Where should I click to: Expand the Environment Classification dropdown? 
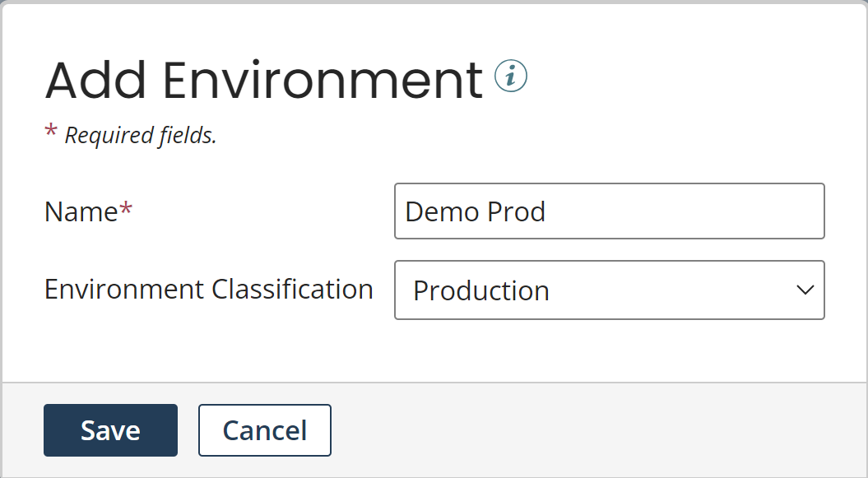[609, 290]
